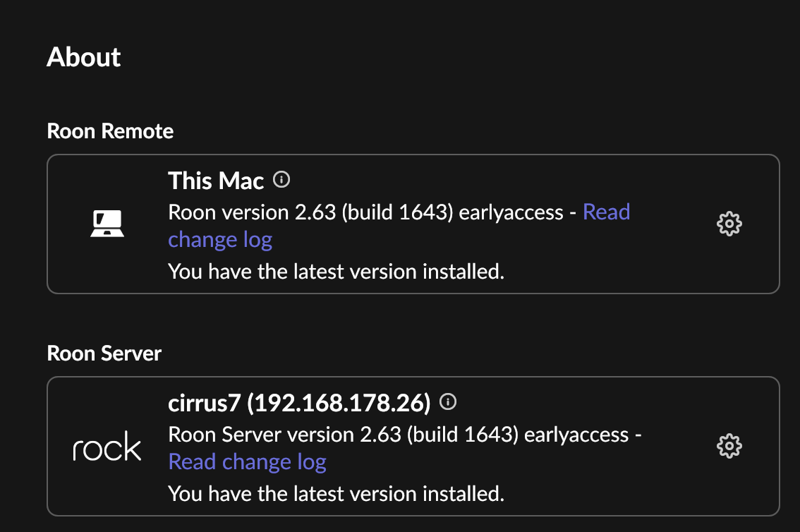Click the info icon next to cirrus7
Screen dimensions: 800x532
click(x=448, y=402)
